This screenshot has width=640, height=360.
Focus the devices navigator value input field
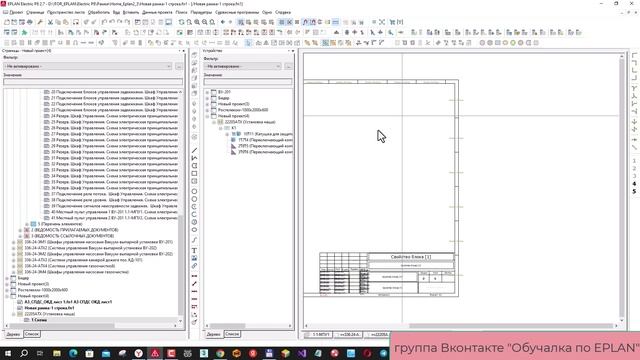point(248,82)
